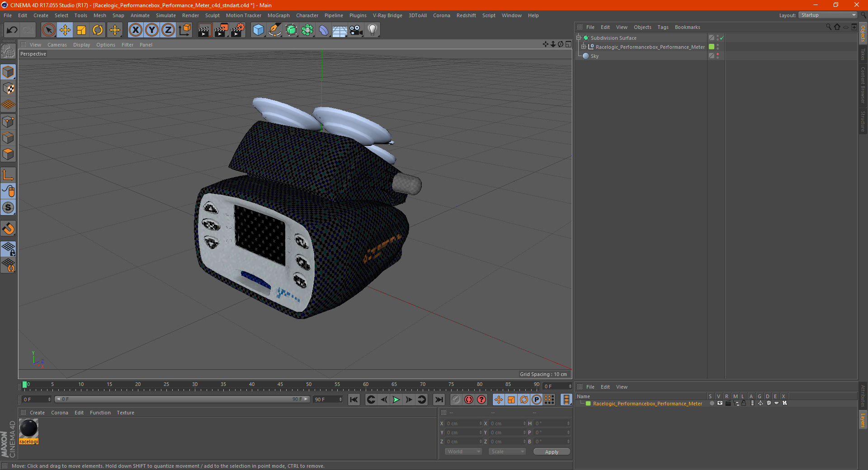Viewport: 868px width, 470px height.
Task: Open the MoGraph menu
Action: (278, 15)
